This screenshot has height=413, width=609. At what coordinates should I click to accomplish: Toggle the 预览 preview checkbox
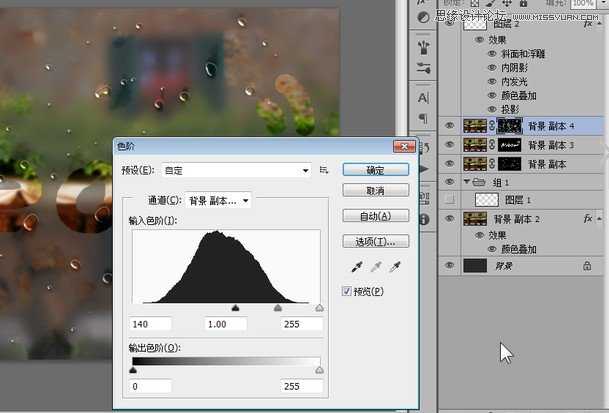347,291
